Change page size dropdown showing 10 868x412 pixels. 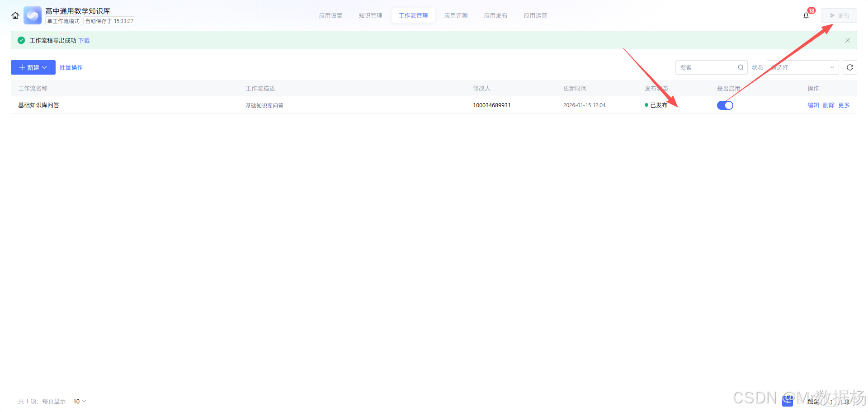click(80, 401)
